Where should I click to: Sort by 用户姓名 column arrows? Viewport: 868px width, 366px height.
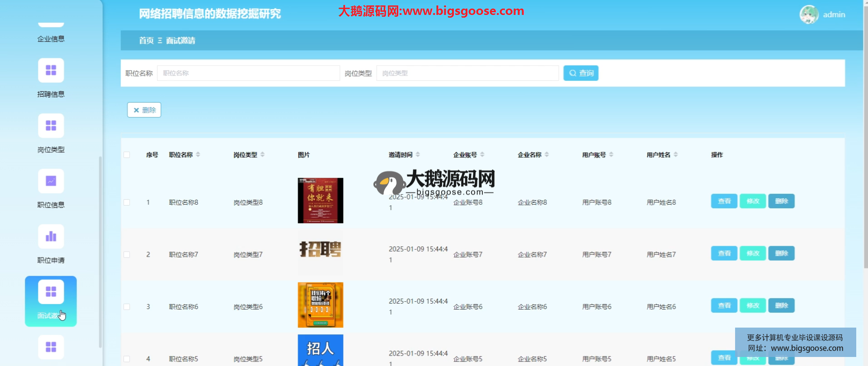[675, 155]
